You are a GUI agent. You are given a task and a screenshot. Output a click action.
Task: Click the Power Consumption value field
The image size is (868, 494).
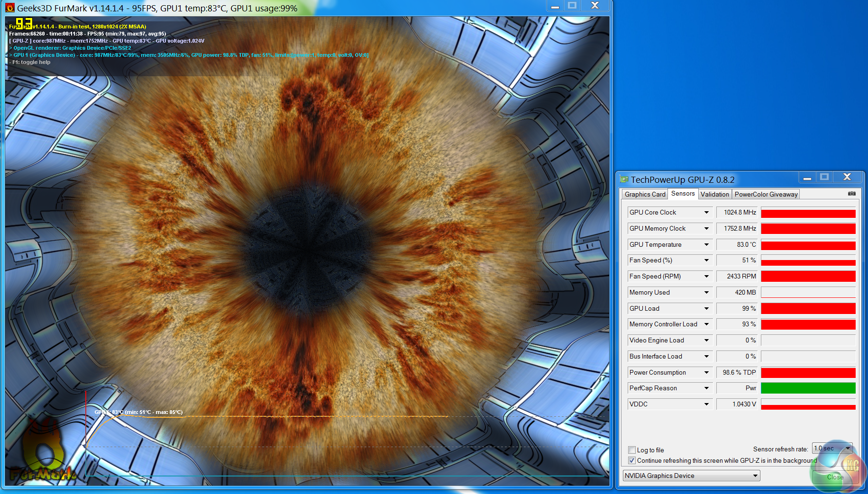coord(738,373)
